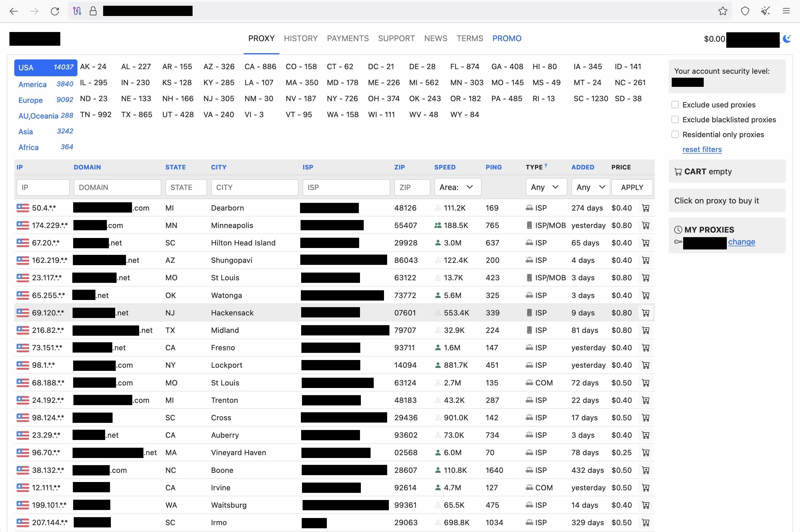Check Exclude blacklisted proxies
Image resolution: width=800 pixels, height=532 pixels.
(x=675, y=120)
